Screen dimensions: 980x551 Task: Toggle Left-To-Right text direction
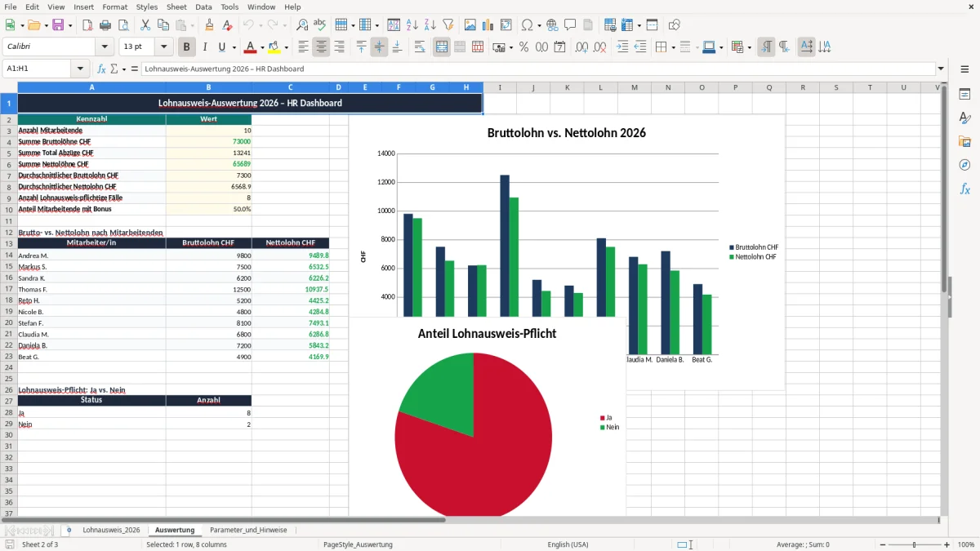[x=766, y=47]
